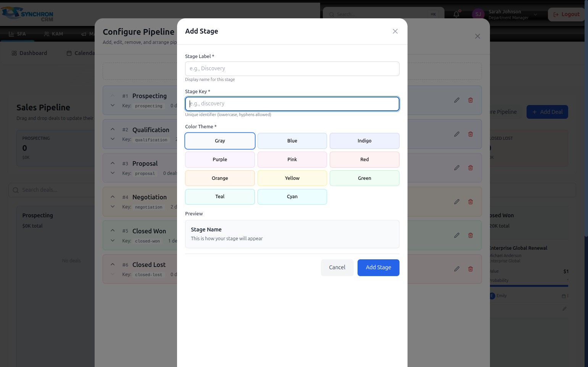Screen dimensions: 588x367
Task: Edit the Negotiation stage pencil icon
Action: coord(457,202)
